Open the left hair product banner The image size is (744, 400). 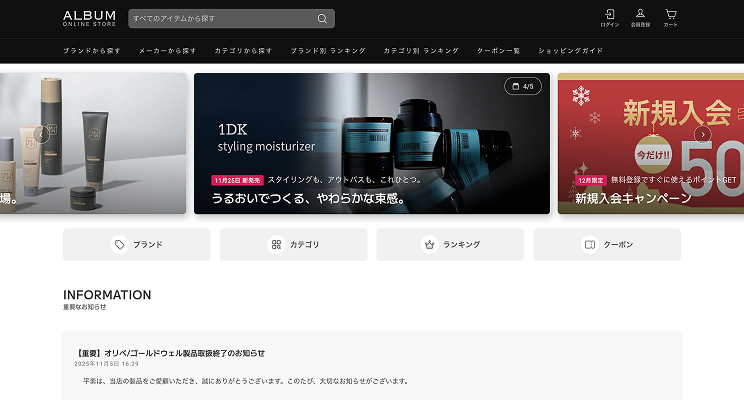93,143
